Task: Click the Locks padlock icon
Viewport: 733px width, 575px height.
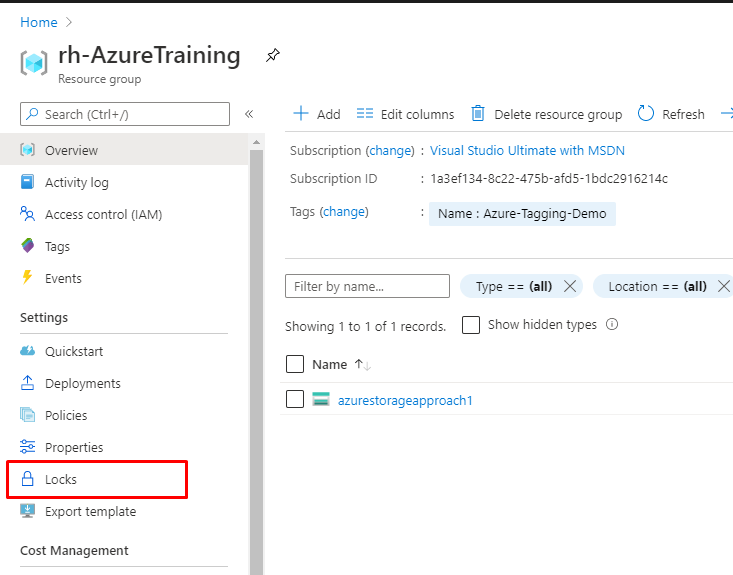Action: [28, 479]
